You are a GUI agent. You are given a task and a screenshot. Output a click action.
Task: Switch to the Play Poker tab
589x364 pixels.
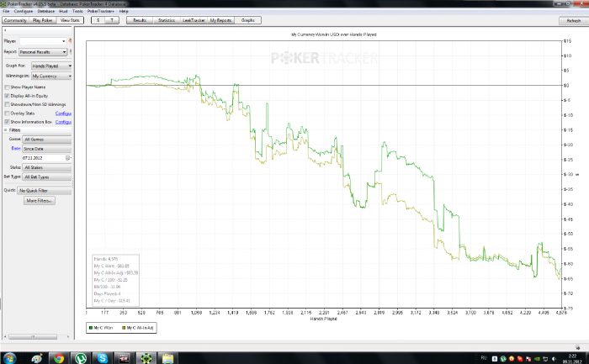tap(42, 20)
